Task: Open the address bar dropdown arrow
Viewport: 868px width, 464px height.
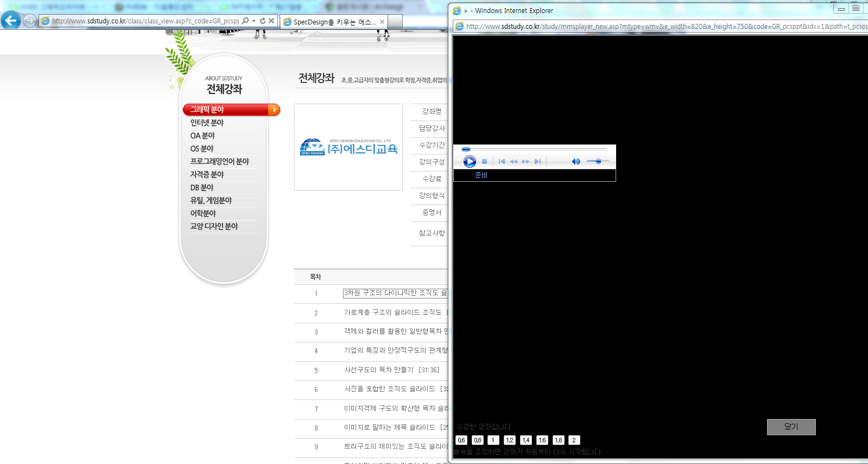Action: [254, 21]
